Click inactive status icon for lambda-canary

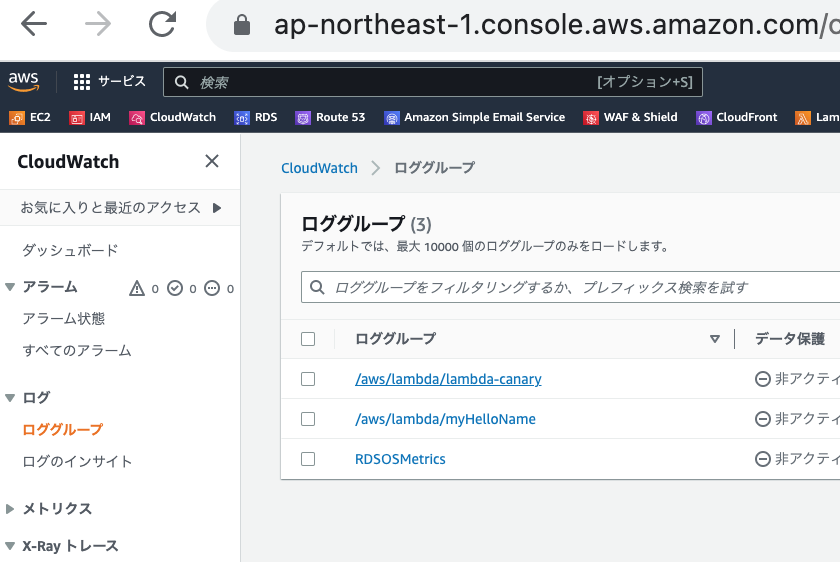[x=763, y=379]
